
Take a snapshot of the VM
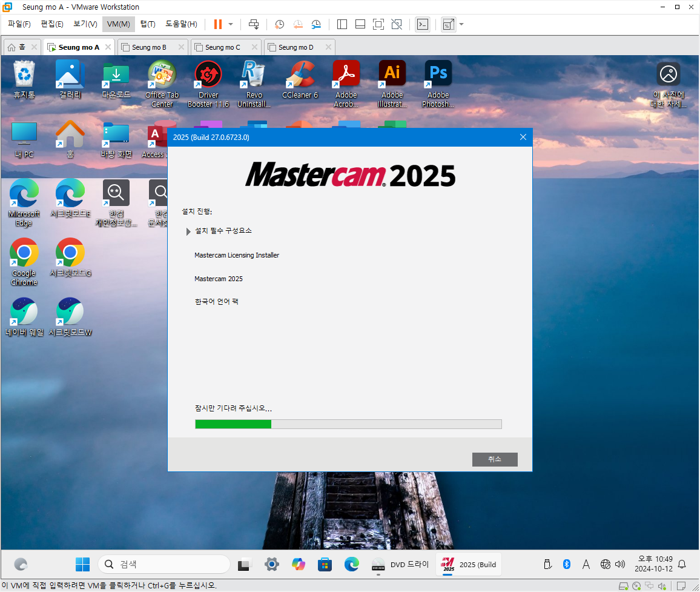click(x=280, y=24)
